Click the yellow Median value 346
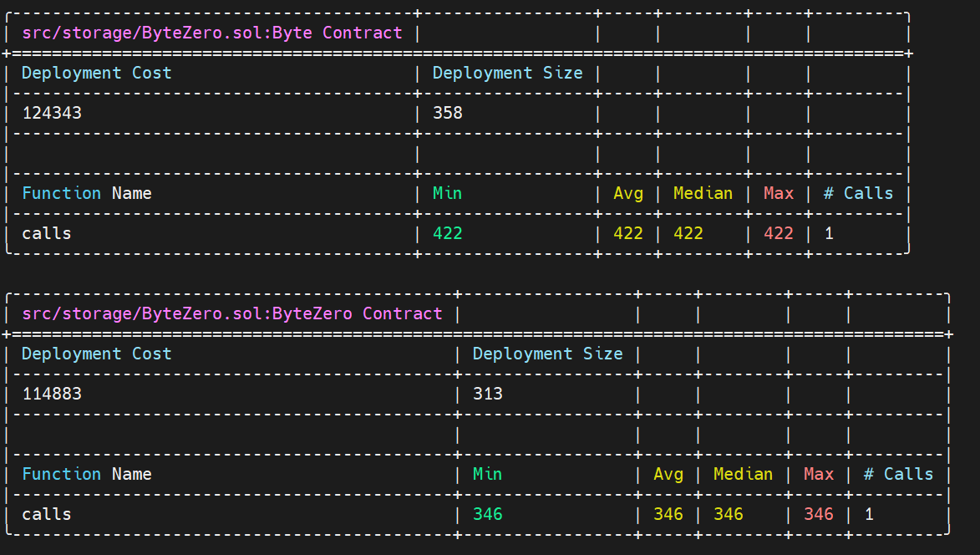980x555 pixels. [729, 514]
